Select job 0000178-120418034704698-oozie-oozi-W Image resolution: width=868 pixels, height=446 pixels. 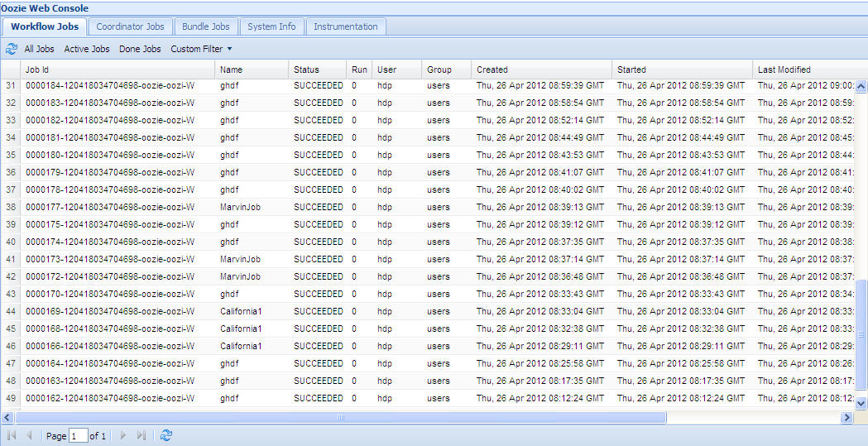pyautogui.click(x=110, y=189)
